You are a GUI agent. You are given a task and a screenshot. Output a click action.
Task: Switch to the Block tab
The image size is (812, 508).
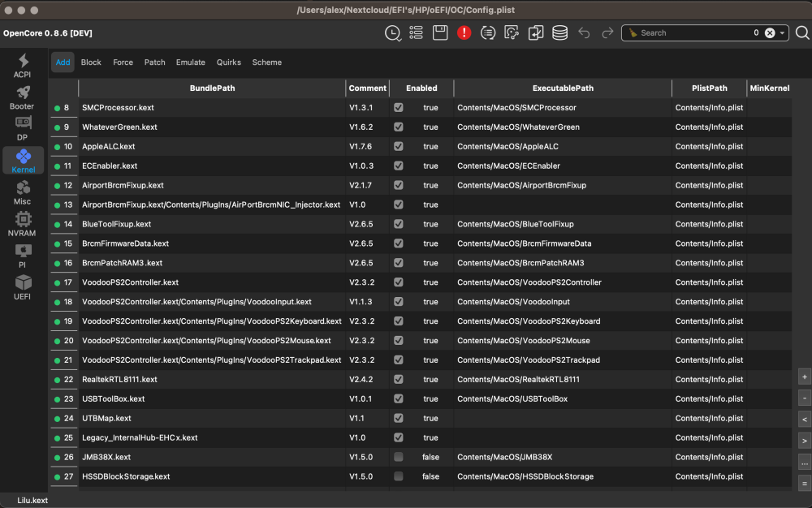91,62
